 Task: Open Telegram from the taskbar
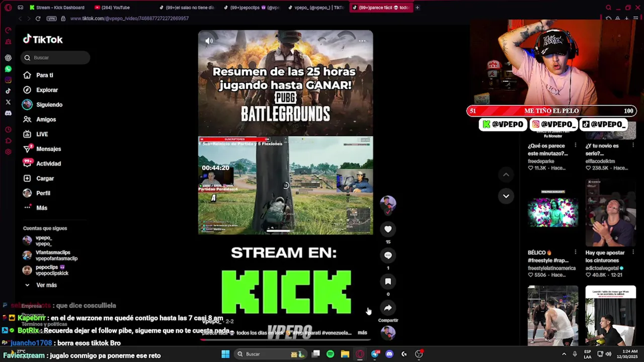pyautogui.click(x=375, y=354)
